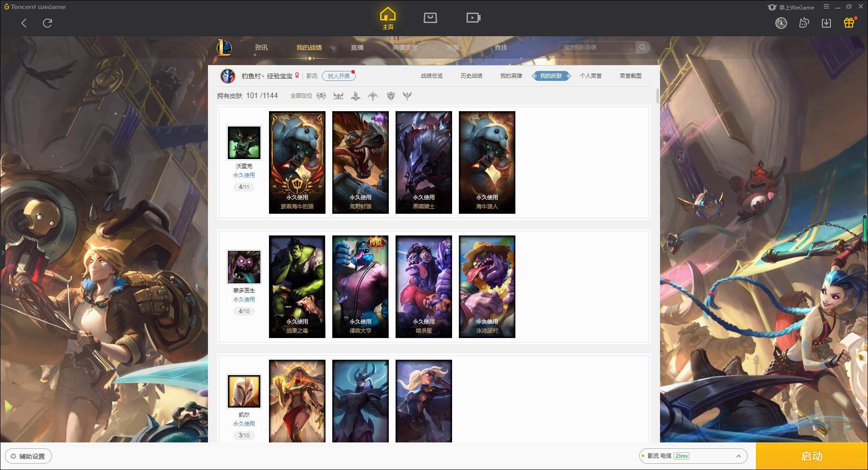Image resolution: width=868 pixels, height=470 pixels.
Task: Open the 战栗之毒 skin card
Action: click(x=297, y=287)
